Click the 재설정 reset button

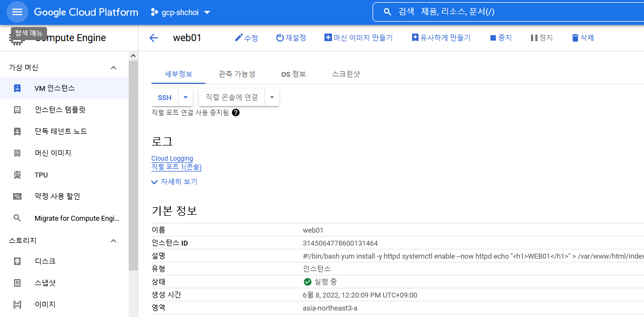click(x=291, y=38)
